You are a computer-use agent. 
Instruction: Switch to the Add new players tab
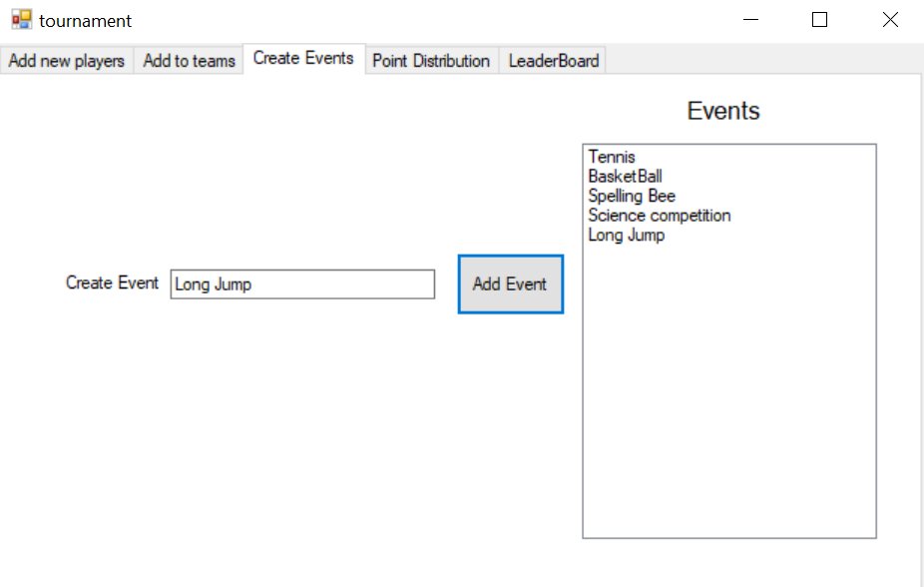pyautogui.click(x=67, y=61)
